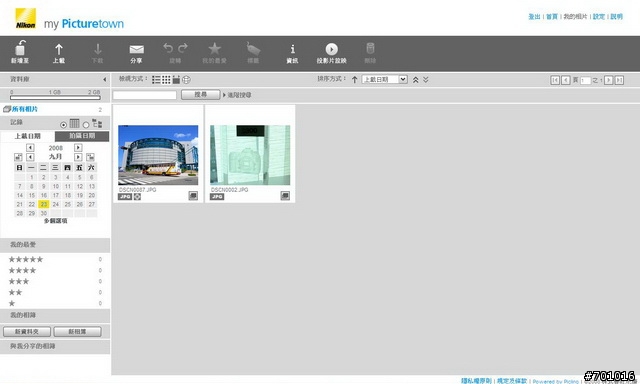Switch to thumbnail grid view icon
This screenshot has height=384, width=640.
[166, 80]
